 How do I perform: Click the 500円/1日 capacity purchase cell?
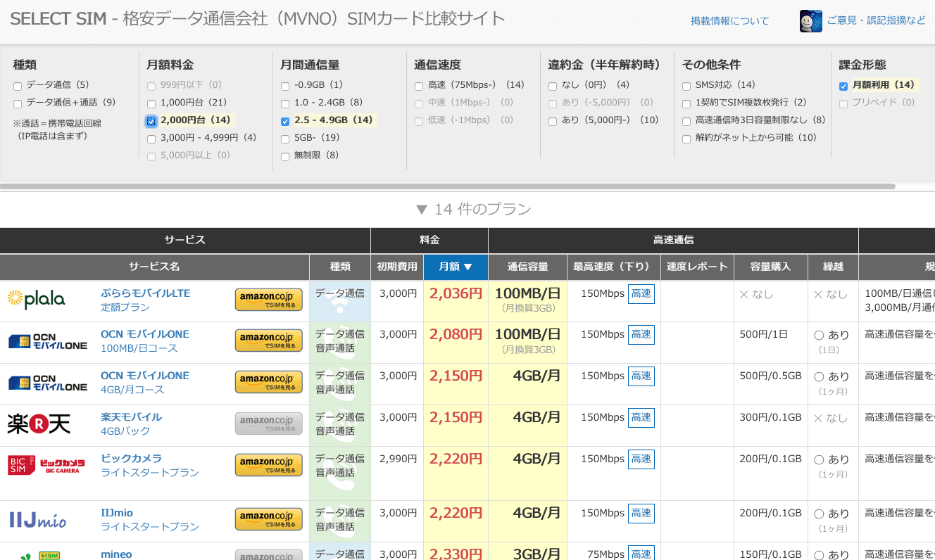771,343
